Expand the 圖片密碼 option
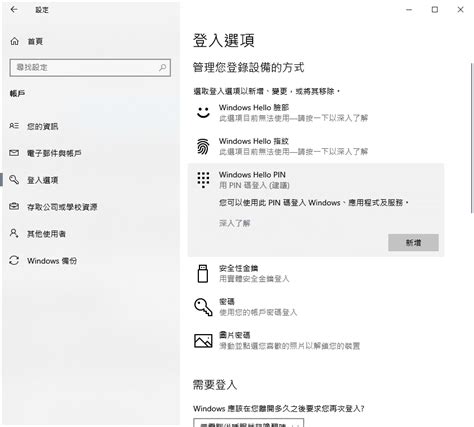The width and height of the screenshot is (474, 427). pos(316,341)
